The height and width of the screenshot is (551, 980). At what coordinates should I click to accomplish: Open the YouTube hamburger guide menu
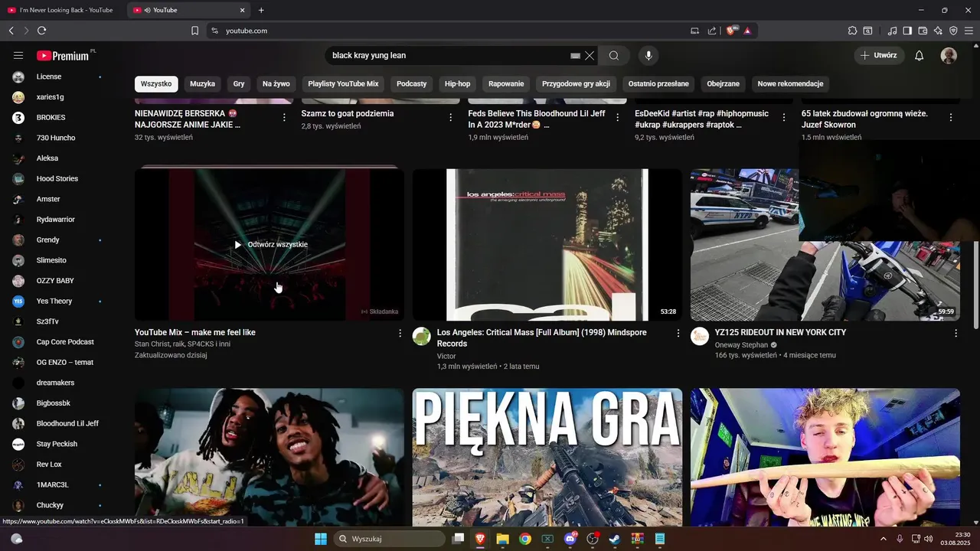18,56
